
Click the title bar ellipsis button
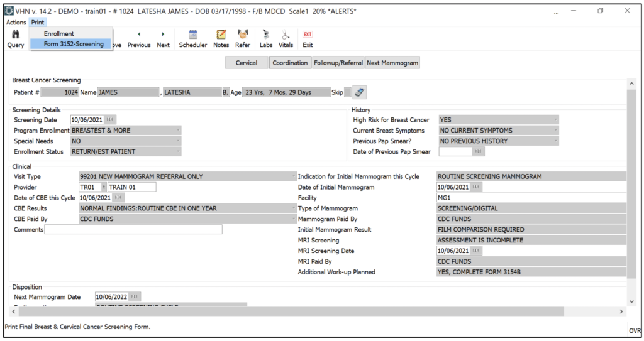556,13
